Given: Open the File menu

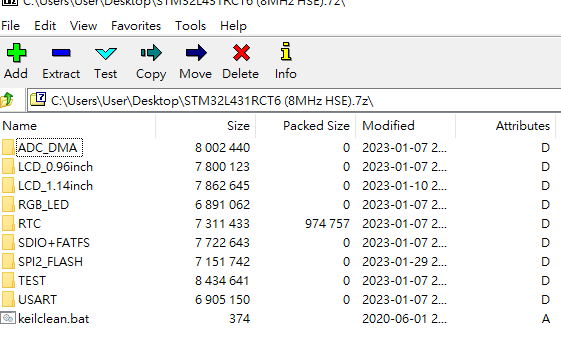Looking at the screenshot, I should pyautogui.click(x=10, y=26).
